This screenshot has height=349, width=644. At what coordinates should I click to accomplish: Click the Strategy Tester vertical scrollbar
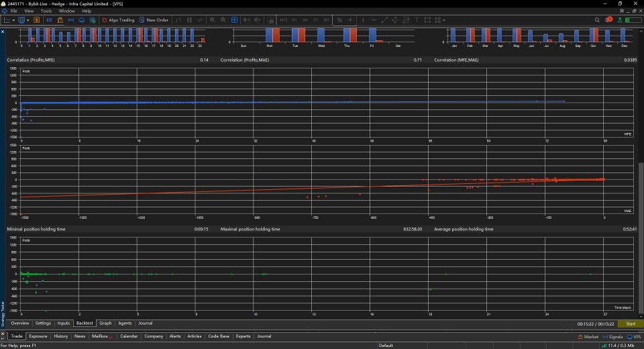tap(641, 238)
